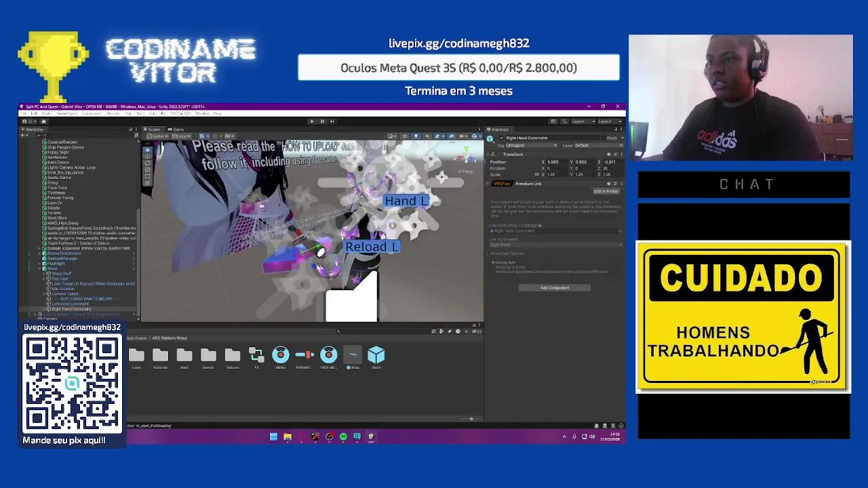Click the Hierarchy search field
The image size is (868, 488).
[x=85, y=136]
